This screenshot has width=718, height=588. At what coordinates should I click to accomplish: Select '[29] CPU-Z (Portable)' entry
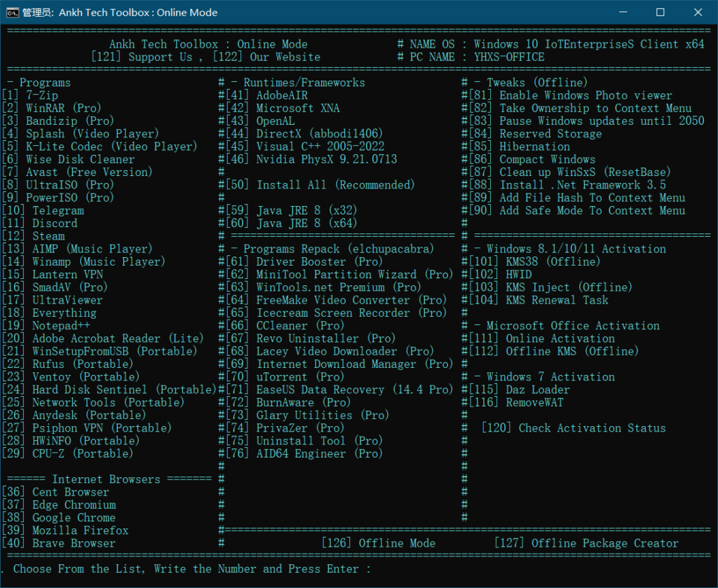click(x=67, y=454)
